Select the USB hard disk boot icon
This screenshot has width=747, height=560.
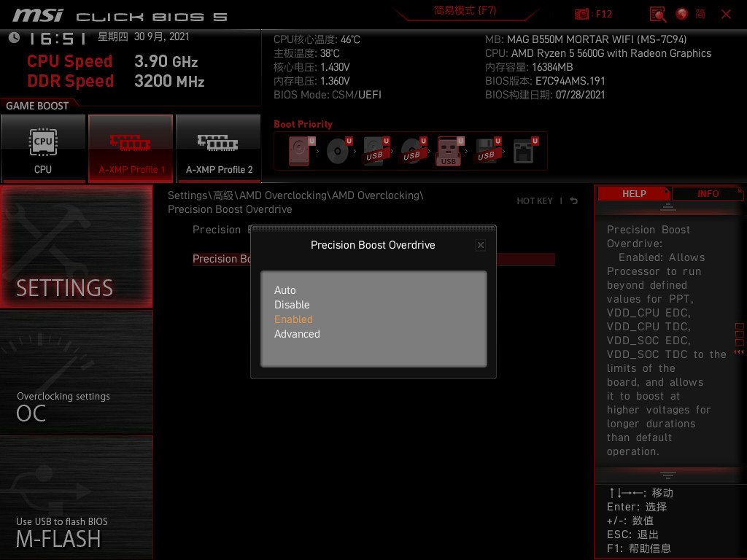[376, 151]
